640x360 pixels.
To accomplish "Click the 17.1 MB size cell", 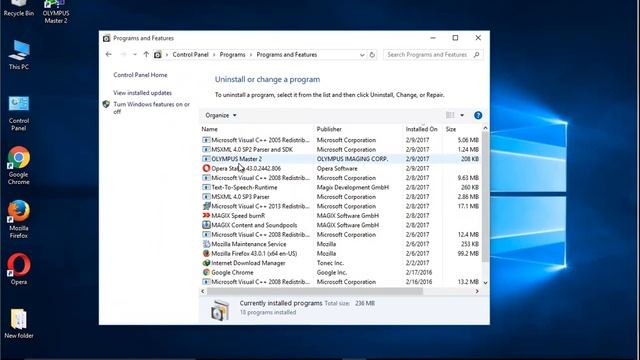I will click(468, 206).
